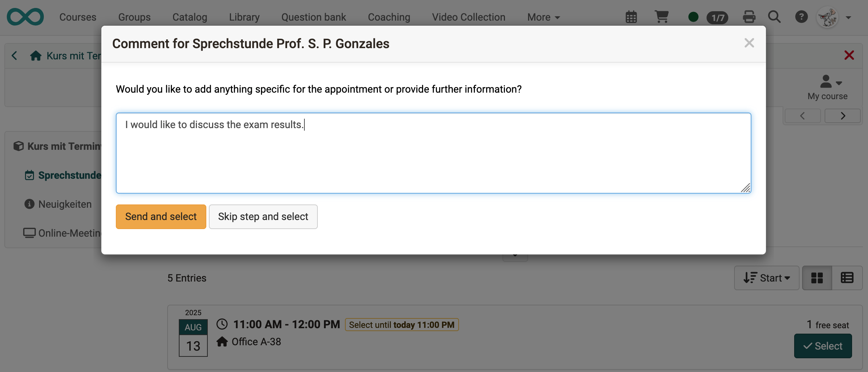Open the calendar icon in the top bar
Screen dimensions: 868x372
pyautogui.click(x=631, y=17)
